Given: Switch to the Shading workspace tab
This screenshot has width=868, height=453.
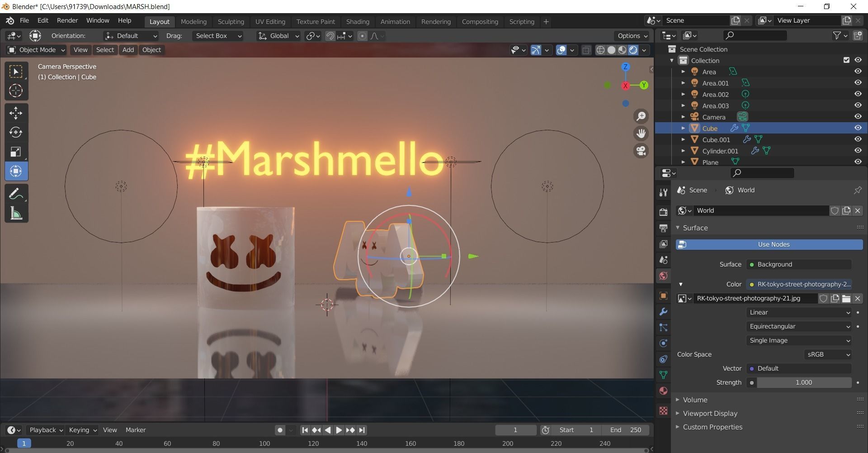Looking at the screenshot, I should (358, 22).
